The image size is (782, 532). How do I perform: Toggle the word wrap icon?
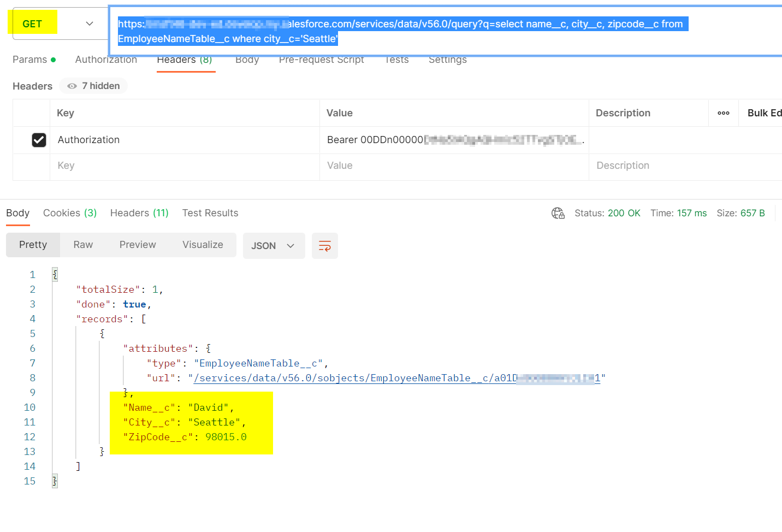[325, 246]
